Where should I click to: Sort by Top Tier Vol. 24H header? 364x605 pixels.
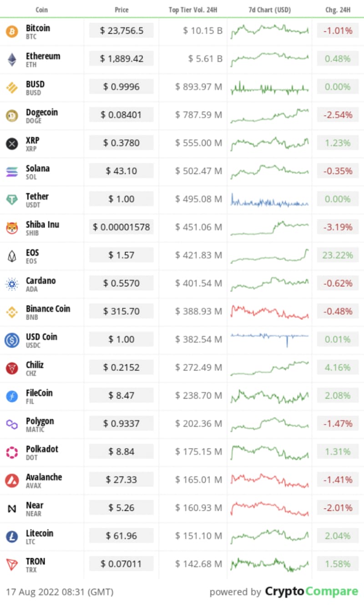[x=193, y=10]
